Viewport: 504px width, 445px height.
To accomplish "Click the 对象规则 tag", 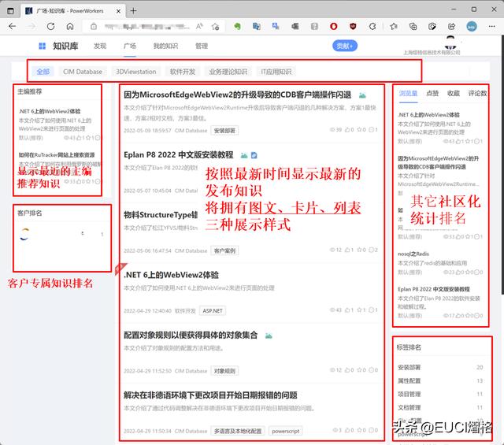I will coord(224,371).
